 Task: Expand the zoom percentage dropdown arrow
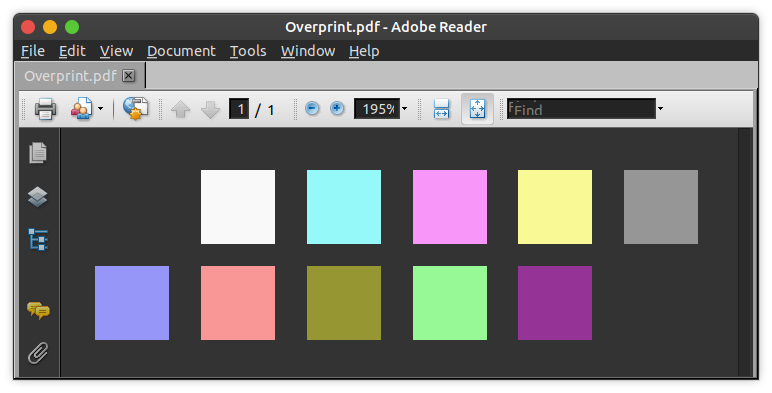click(x=405, y=109)
